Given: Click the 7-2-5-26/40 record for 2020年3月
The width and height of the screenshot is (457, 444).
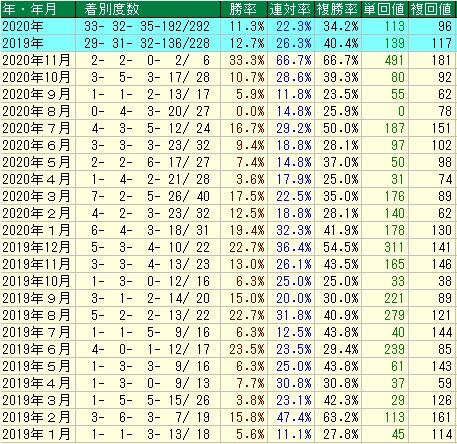Looking at the screenshot, I should coord(150,196).
